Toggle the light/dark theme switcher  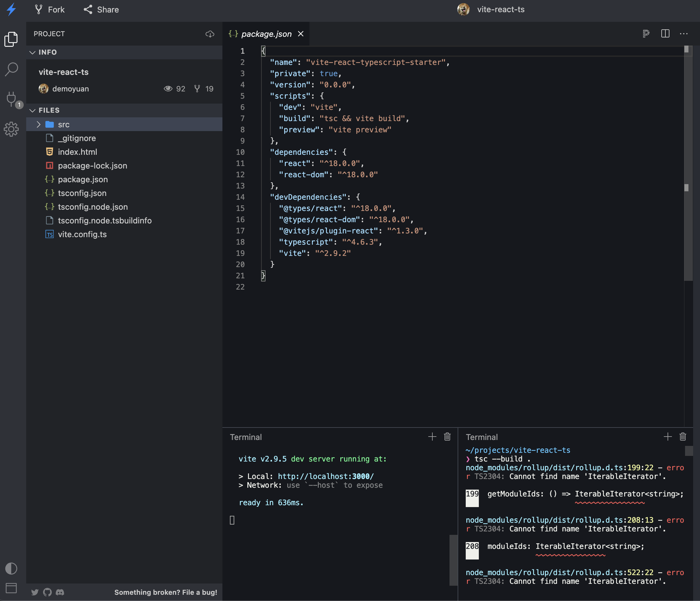(12, 569)
